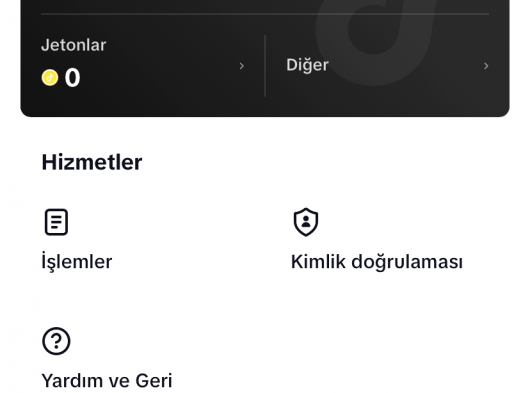This screenshot has height=393, width=530.
Task: Click the horizontal divider line atop the card
Action: tap(265, 14)
